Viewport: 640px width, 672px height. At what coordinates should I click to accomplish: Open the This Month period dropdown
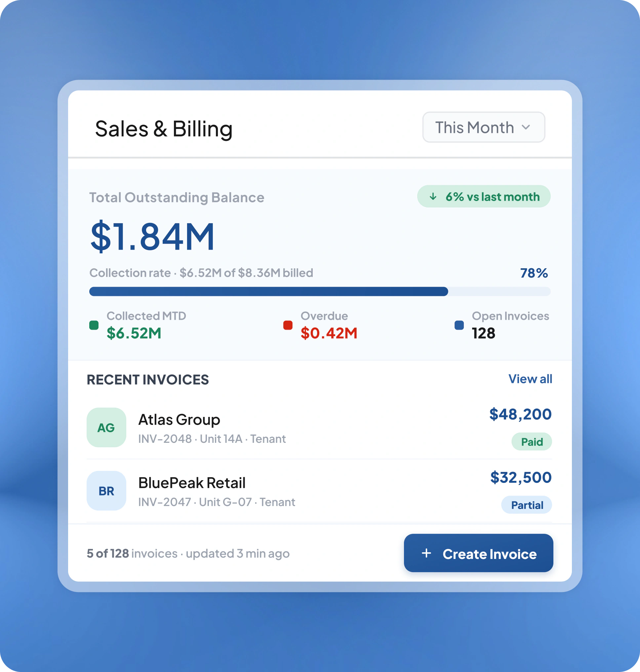(x=483, y=127)
